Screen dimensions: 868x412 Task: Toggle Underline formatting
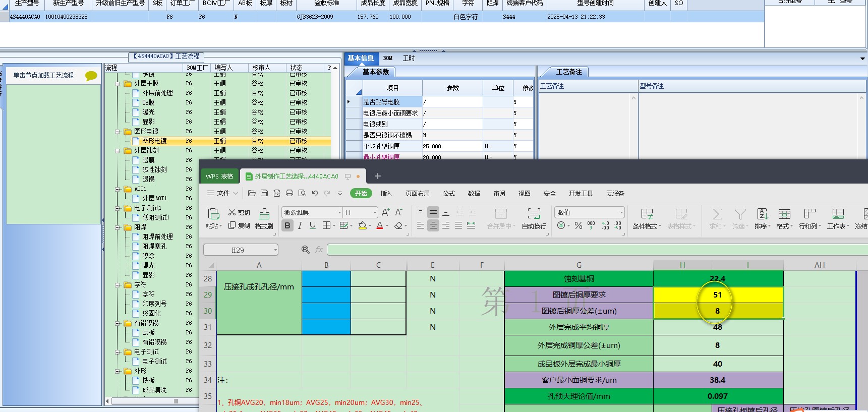[313, 225]
